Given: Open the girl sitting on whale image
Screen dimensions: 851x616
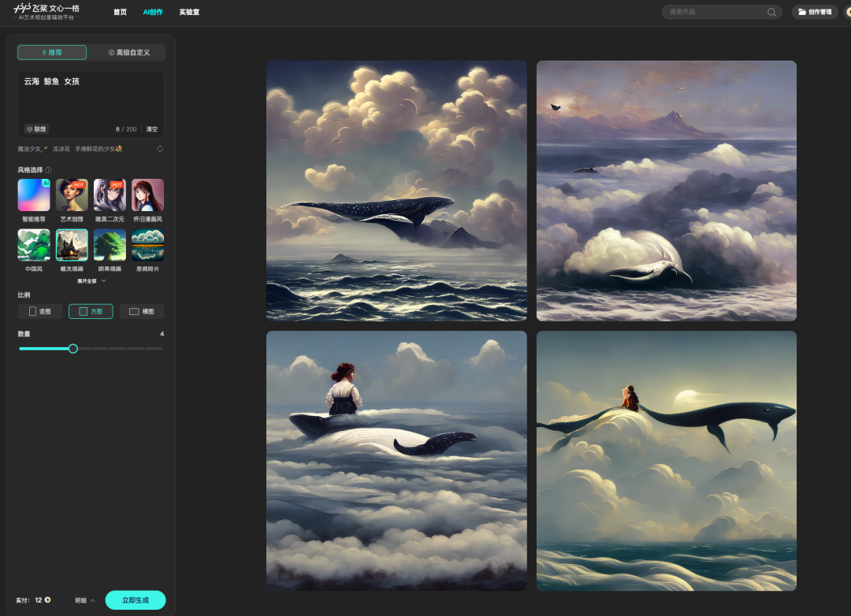Looking at the screenshot, I should click(x=396, y=460).
